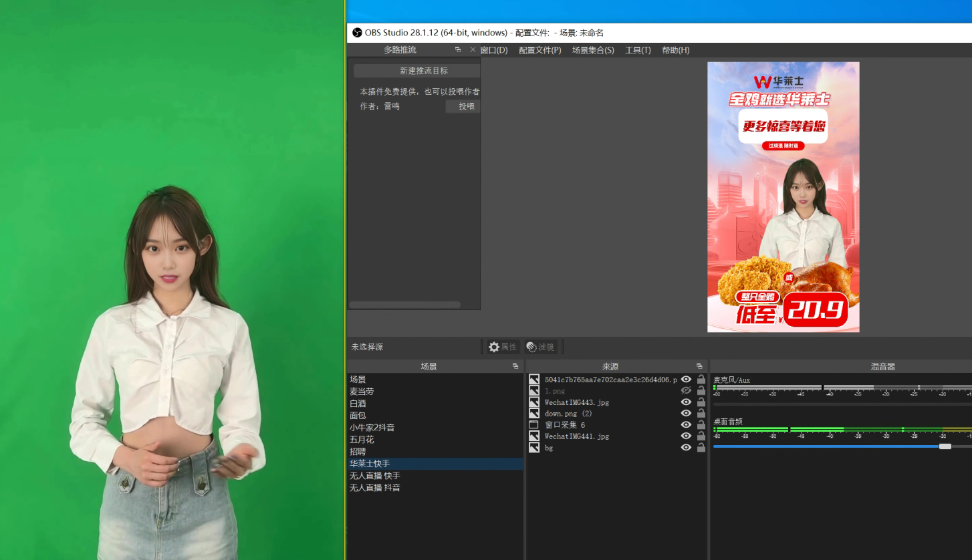Close the 多路推流 dock with the X icon
This screenshot has height=560, width=972.
[473, 49]
